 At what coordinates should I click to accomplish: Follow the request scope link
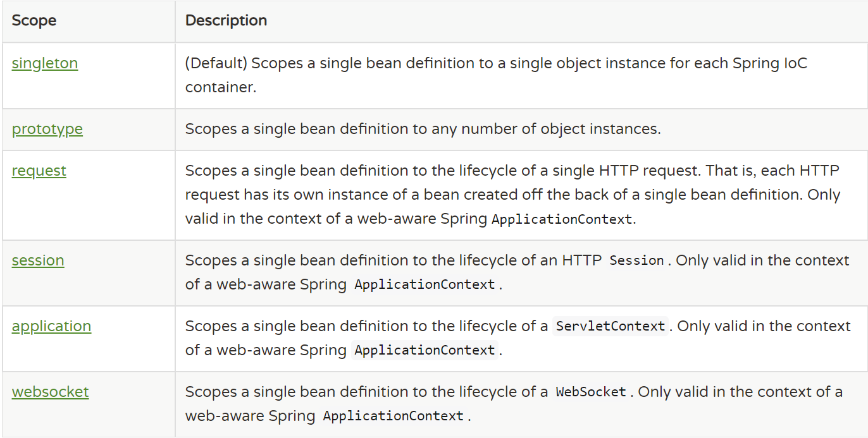(x=39, y=171)
